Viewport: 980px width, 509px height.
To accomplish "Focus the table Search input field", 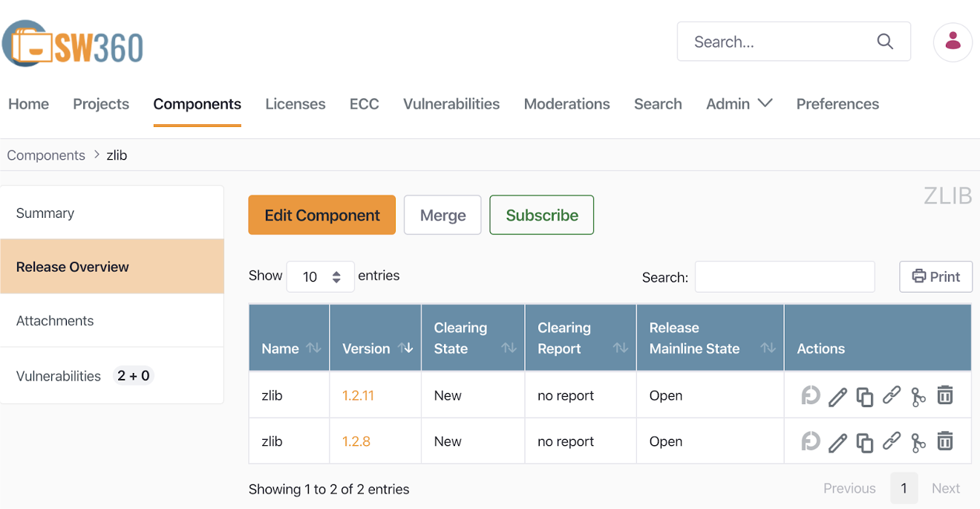I will coord(784,276).
